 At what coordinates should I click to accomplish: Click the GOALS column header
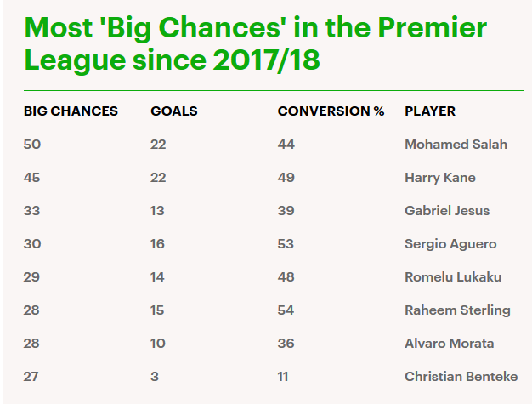tap(173, 111)
